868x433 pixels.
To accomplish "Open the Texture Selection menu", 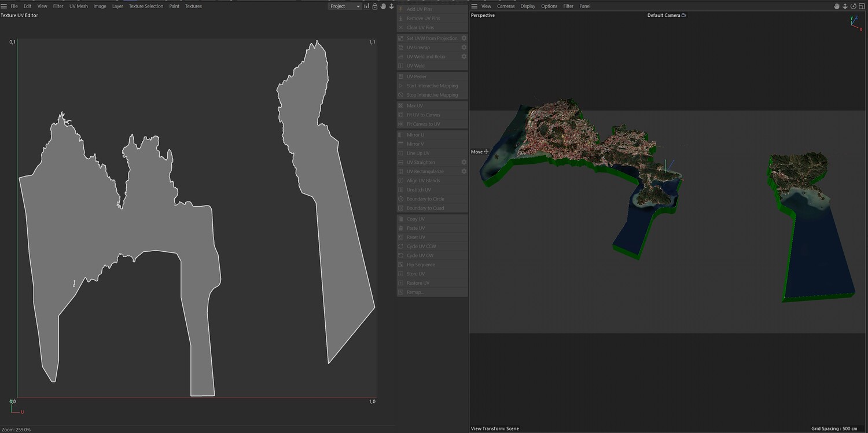I will click(146, 6).
